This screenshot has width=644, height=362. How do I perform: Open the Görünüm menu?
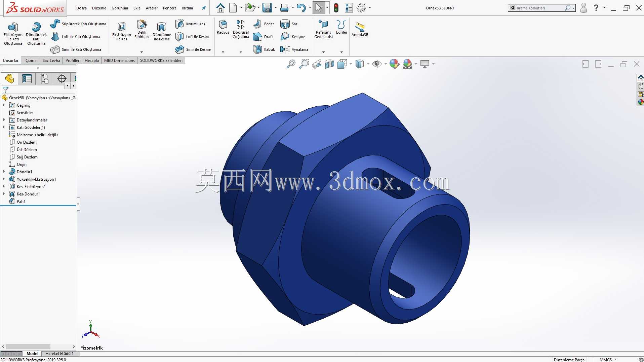[x=120, y=8]
